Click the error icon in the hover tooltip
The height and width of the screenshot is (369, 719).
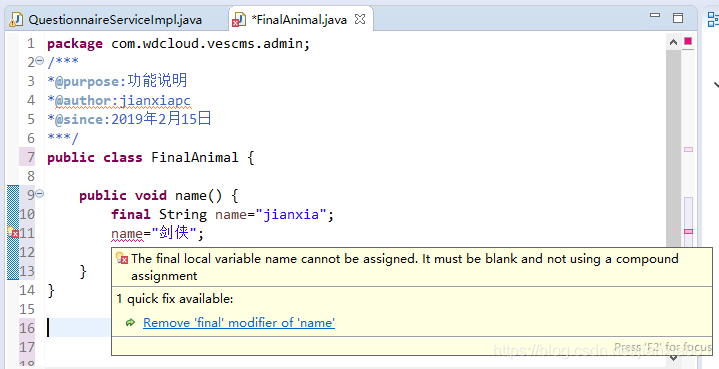pyautogui.click(x=122, y=258)
